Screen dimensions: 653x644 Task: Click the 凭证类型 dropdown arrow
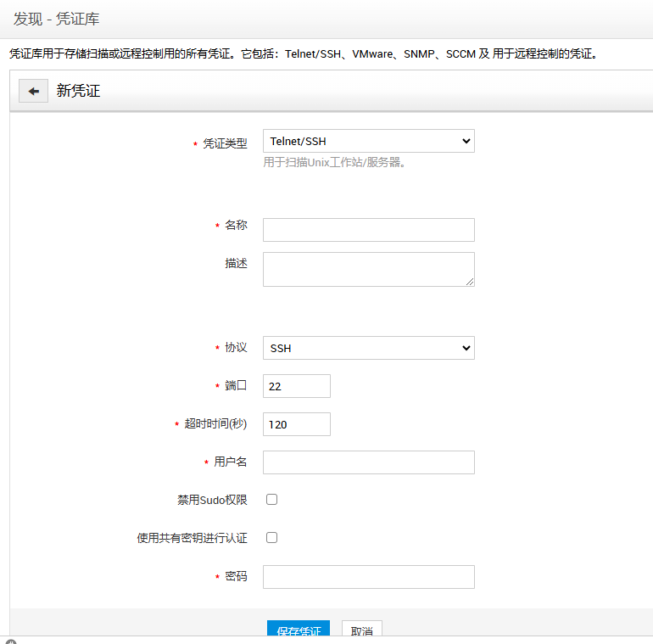click(465, 141)
